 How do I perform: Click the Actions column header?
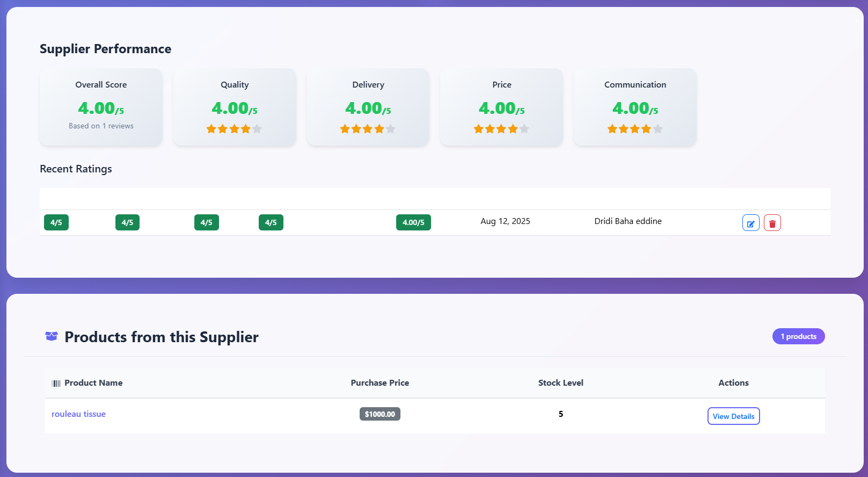pos(733,383)
